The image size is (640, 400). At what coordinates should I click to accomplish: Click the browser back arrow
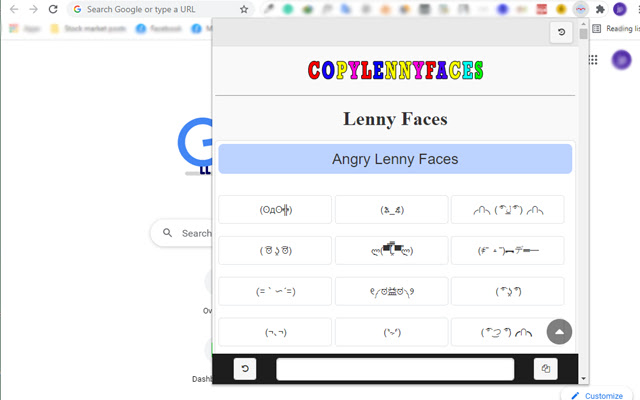[14, 9]
